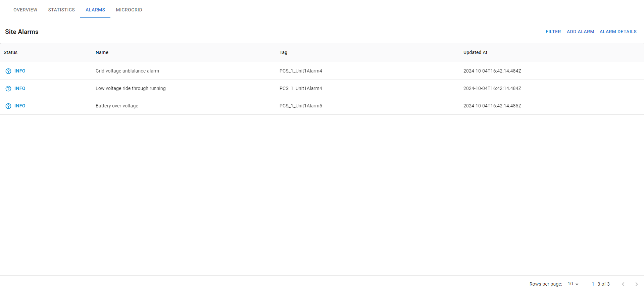Screen dimensions: 644x292
Task: Click PCS_1_Unit1Alarm5 tag cell
Action: (x=301, y=106)
